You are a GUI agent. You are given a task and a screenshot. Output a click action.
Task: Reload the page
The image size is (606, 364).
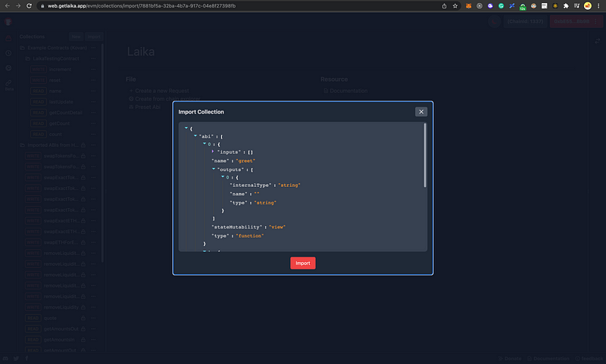30,6
